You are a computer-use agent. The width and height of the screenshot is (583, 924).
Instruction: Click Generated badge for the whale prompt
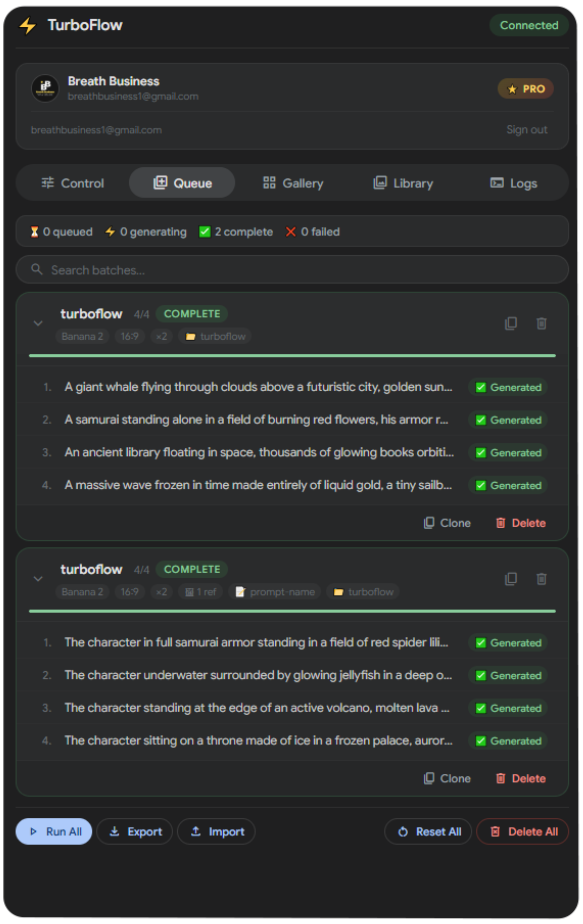click(x=508, y=388)
